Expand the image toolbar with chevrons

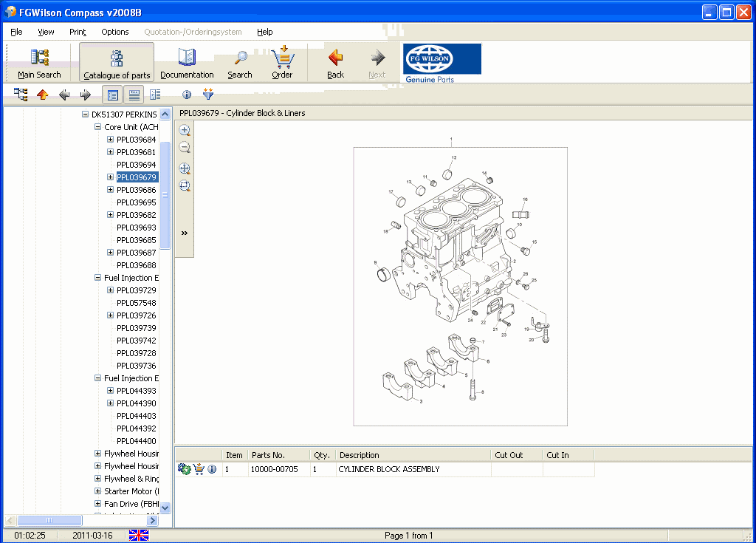(x=184, y=233)
